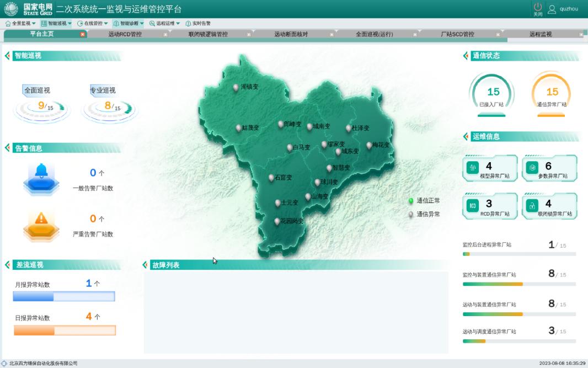
Task: Switch to the 远动断面核对 tab
Action: coord(291,34)
